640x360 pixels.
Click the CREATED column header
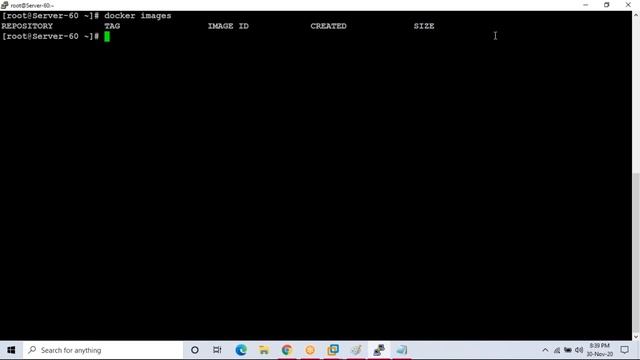pos(328,26)
